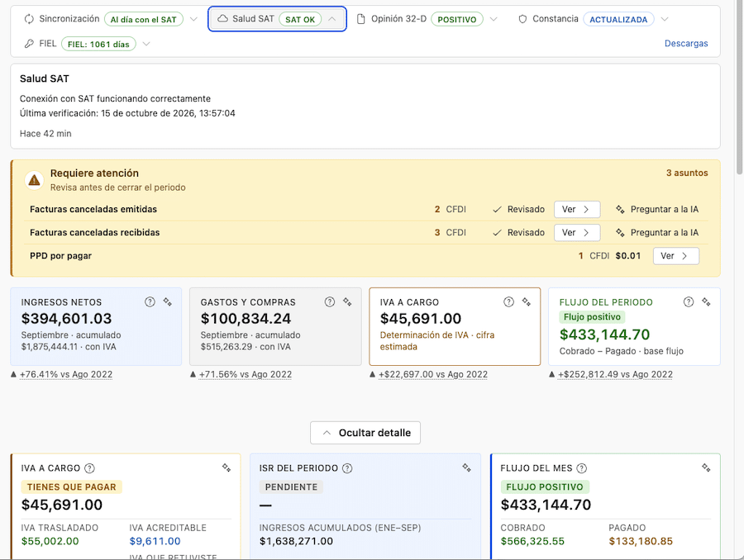Open help icon on Flujo del Periodo card
This screenshot has height=560, width=744.
tap(689, 302)
